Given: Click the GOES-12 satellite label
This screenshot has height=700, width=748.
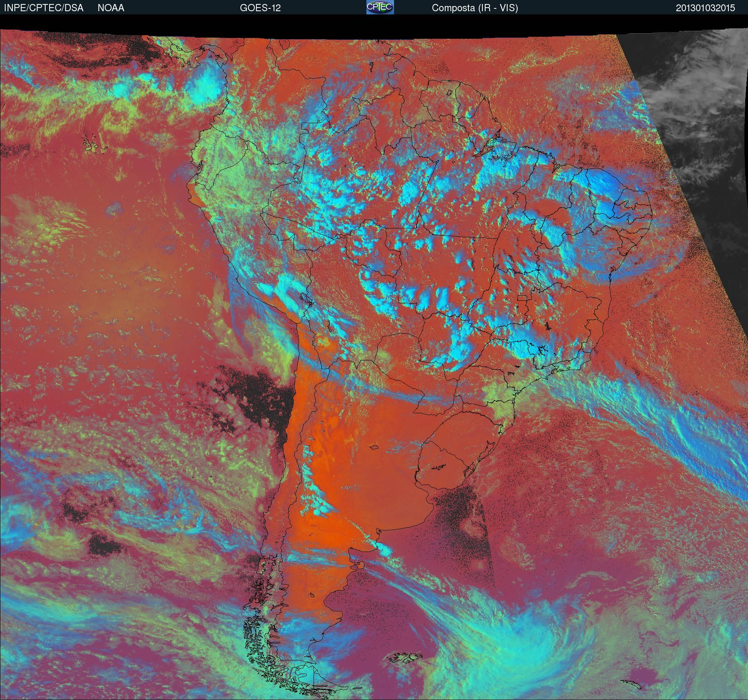Looking at the screenshot, I should (x=260, y=8).
